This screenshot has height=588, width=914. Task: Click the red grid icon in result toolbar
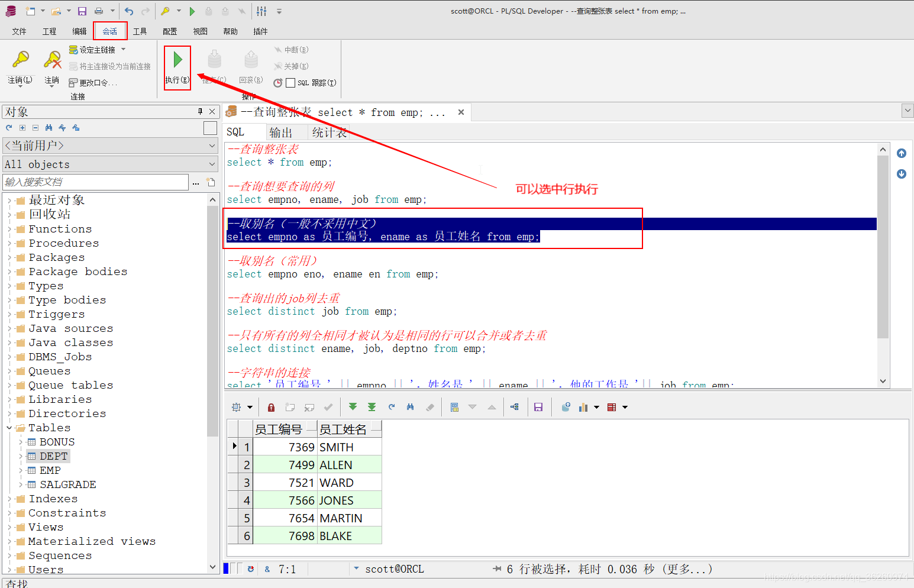click(x=612, y=407)
